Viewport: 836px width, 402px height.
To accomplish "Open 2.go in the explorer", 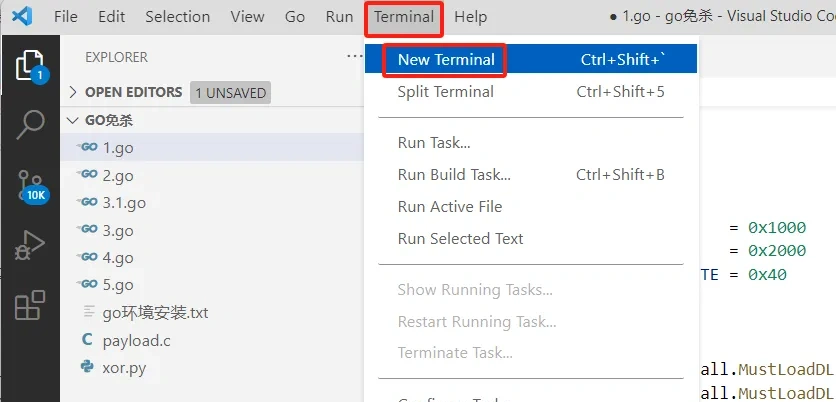I will pyautogui.click(x=212, y=175).
